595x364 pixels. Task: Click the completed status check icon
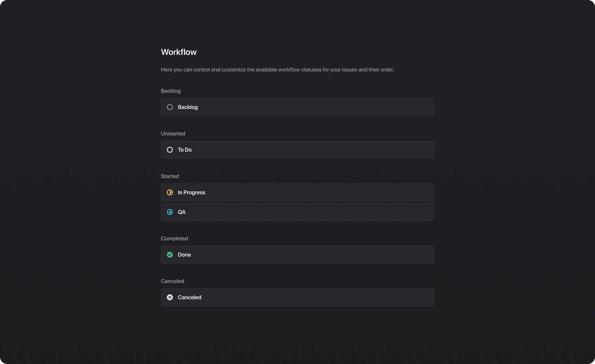click(x=170, y=254)
